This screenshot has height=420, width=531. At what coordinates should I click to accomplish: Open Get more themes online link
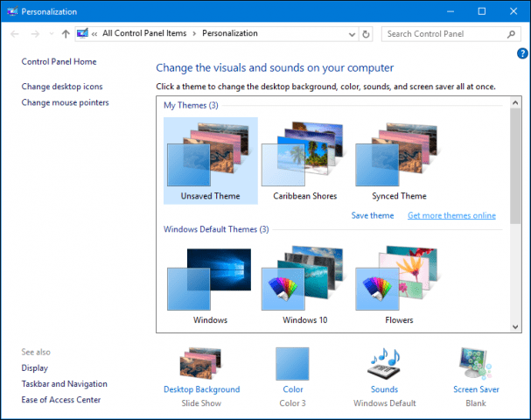coord(451,215)
